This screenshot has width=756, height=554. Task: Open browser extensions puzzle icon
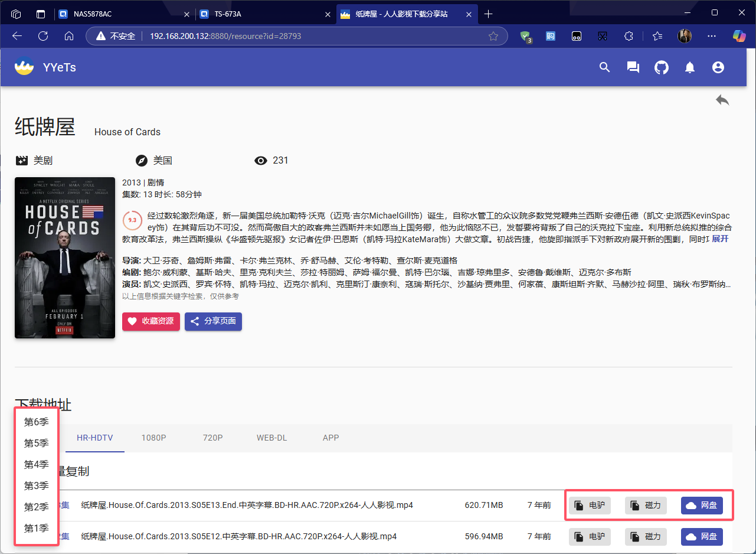(x=629, y=36)
